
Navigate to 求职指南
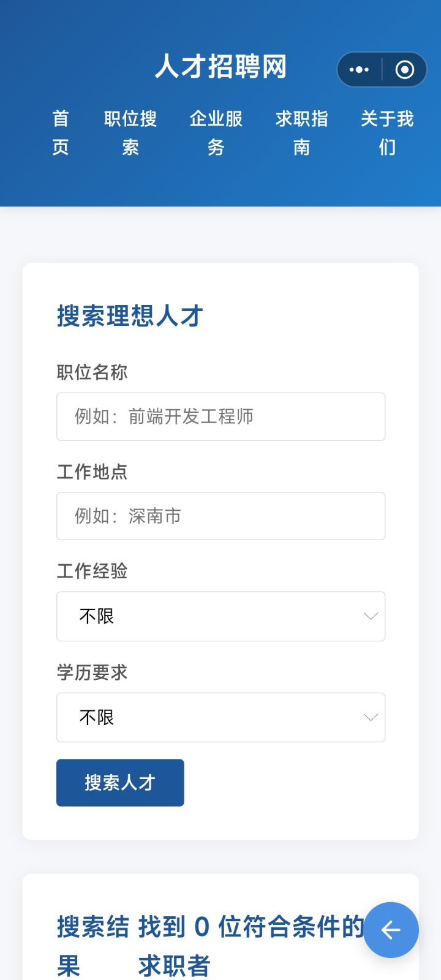302,132
